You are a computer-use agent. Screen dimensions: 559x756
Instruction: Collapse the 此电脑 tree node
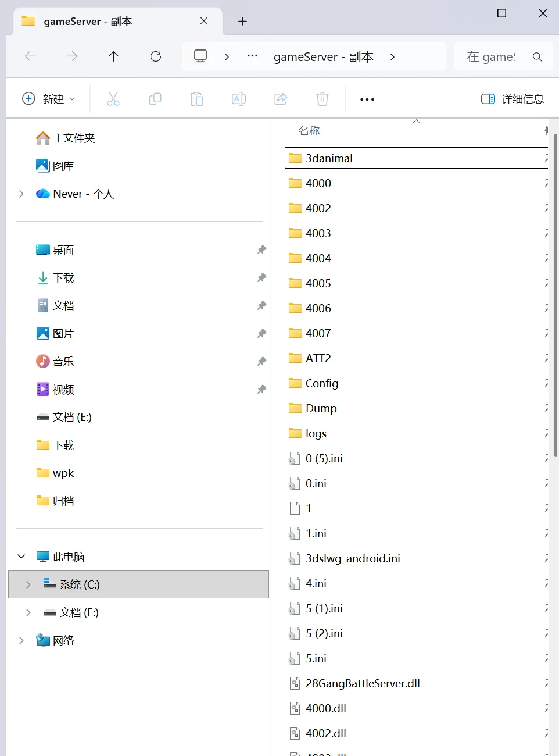[21, 557]
